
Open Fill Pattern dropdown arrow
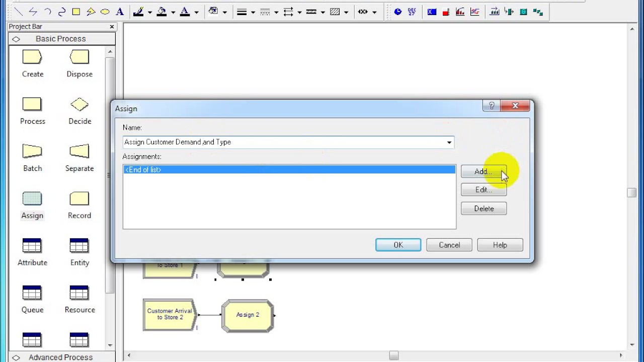tap(346, 12)
